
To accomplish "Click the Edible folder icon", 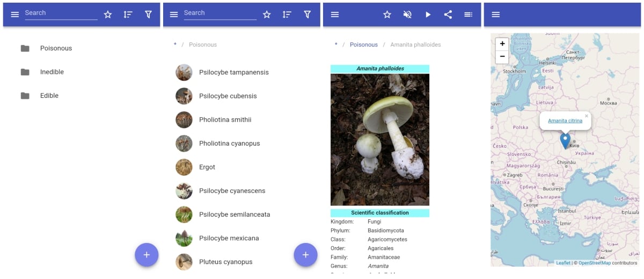I will (25, 96).
